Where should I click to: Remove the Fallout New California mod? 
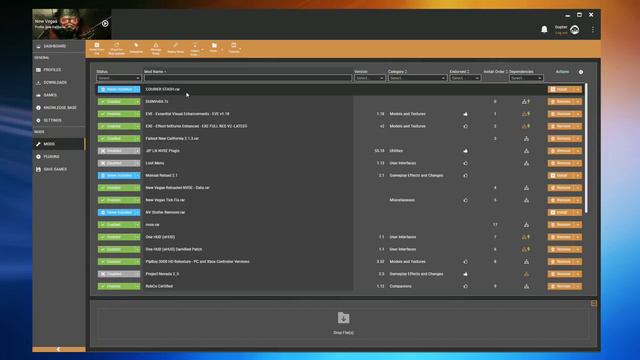[561, 138]
